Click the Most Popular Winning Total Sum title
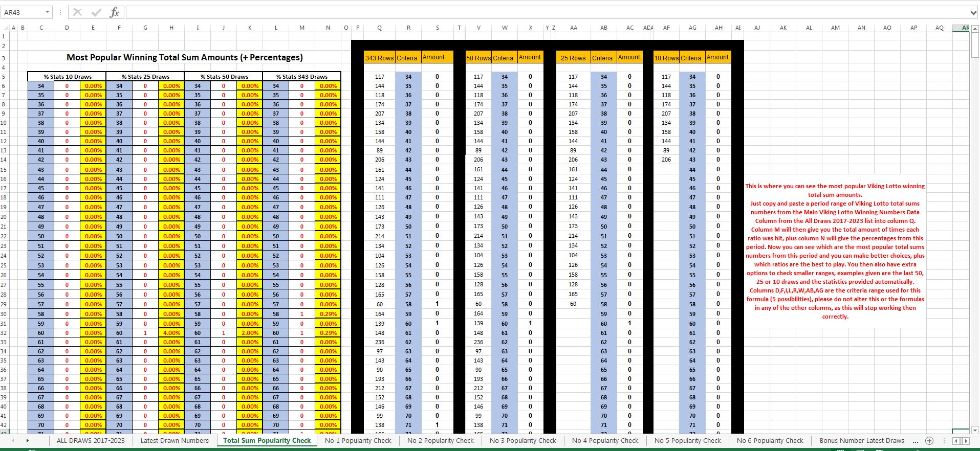This screenshot has height=451, width=980. [185, 57]
